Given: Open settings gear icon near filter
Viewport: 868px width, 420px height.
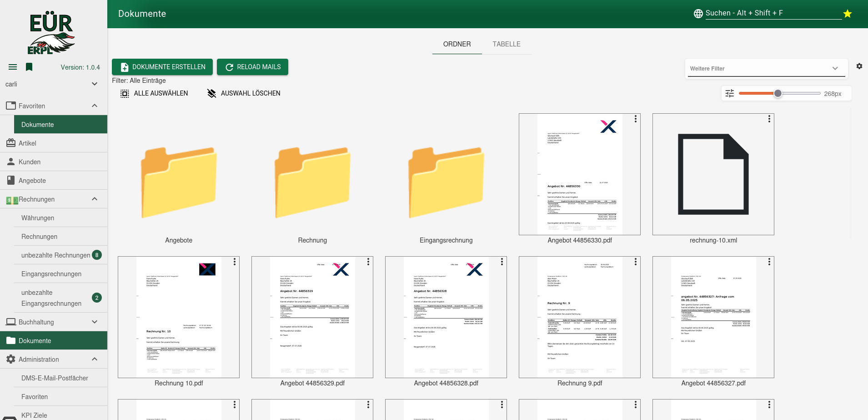Looking at the screenshot, I should click(859, 66).
